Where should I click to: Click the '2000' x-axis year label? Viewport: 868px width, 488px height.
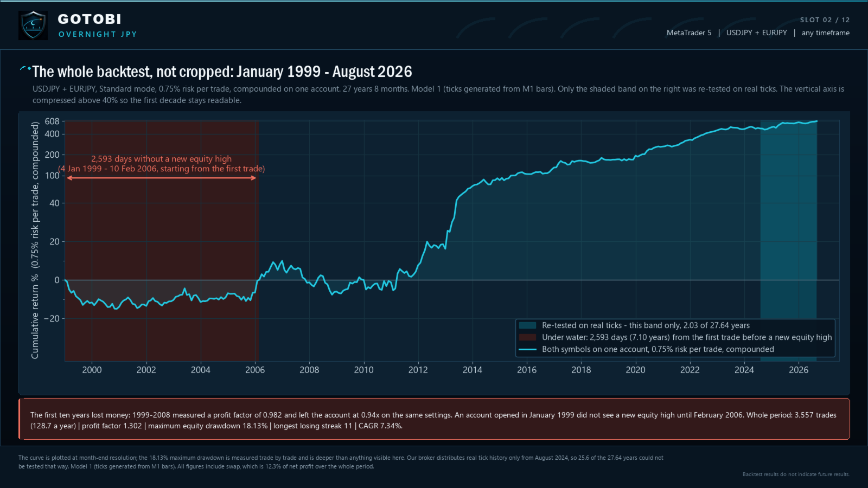click(x=92, y=370)
